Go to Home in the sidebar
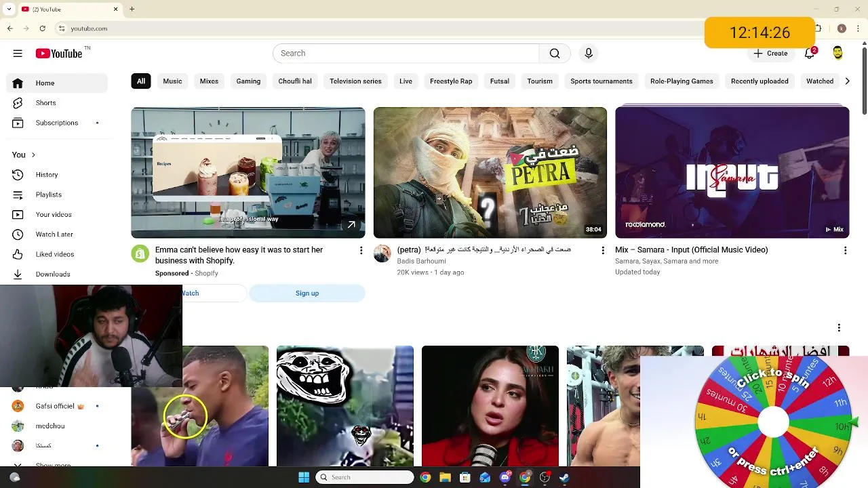 coord(57,83)
